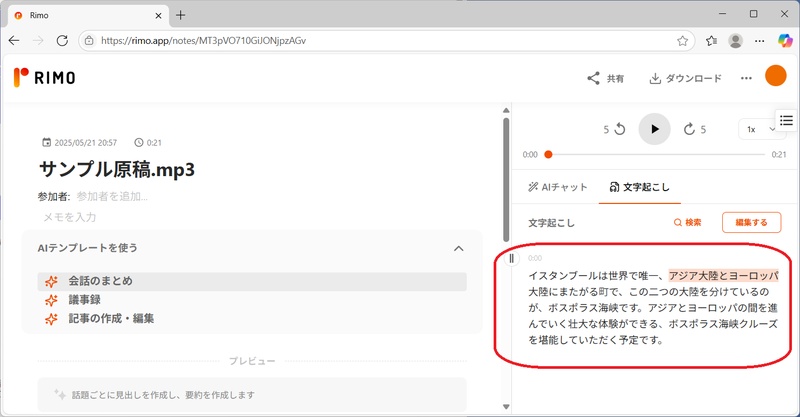Click the ダウンロード download button

(685, 79)
